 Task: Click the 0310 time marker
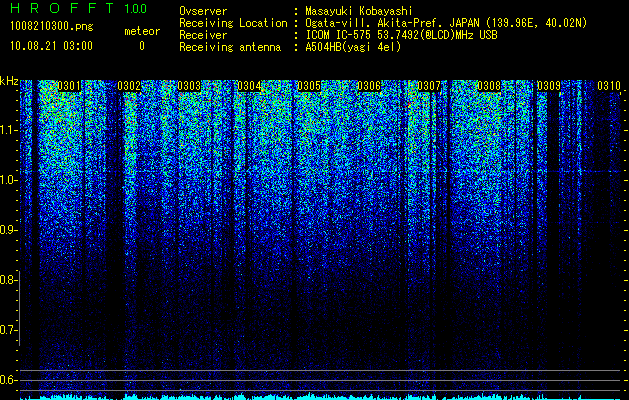(609, 86)
